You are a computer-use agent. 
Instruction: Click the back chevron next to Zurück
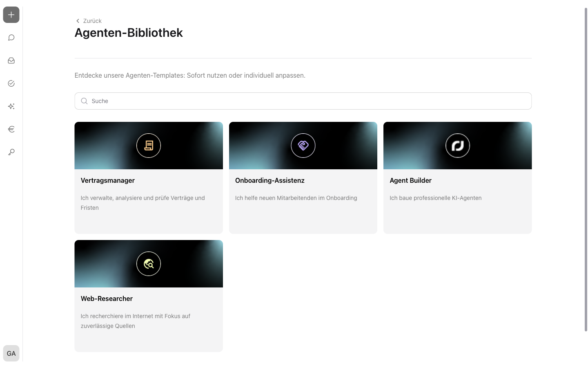pyautogui.click(x=78, y=21)
